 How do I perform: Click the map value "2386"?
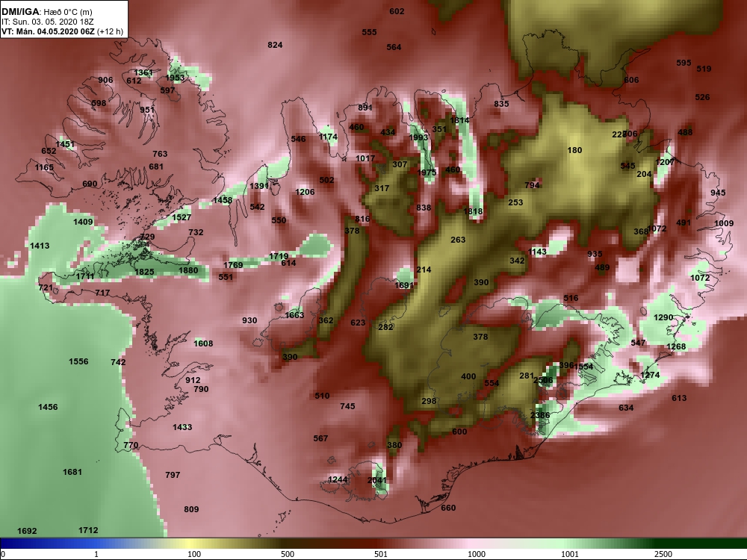(540, 415)
